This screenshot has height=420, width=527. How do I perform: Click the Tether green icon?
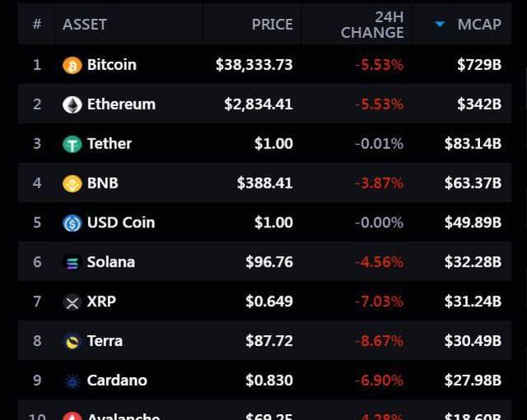pos(72,144)
